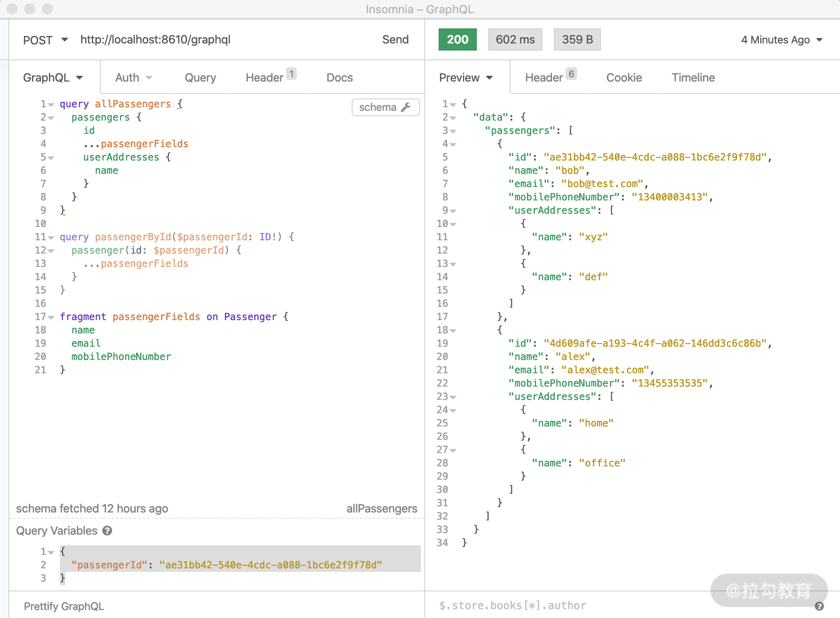Collapse the passengerFields fragment fold on line 17
Image resolution: width=840 pixels, height=618 pixels.
pyautogui.click(x=51, y=317)
